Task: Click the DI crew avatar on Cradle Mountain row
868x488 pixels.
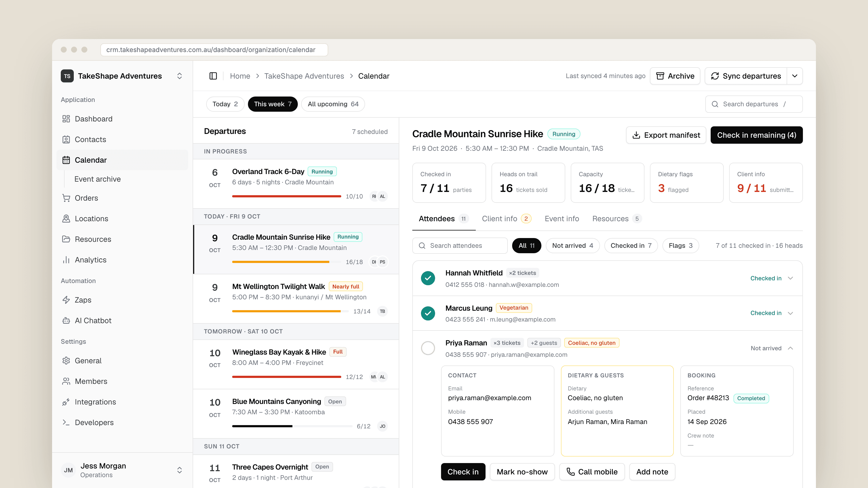Action: [x=374, y=262]
